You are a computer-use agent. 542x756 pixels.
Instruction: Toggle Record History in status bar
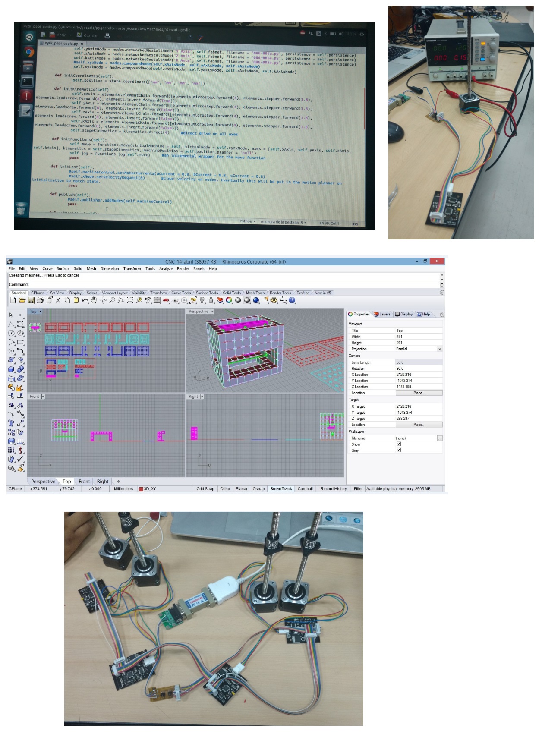point(333,489)
